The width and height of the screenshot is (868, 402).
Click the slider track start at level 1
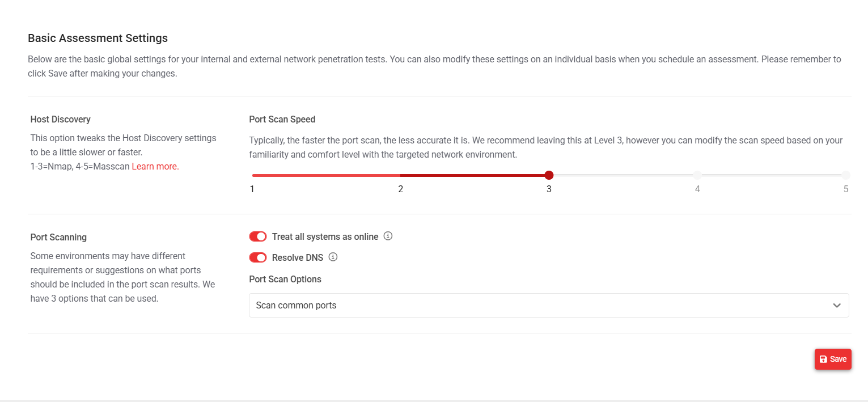click(253, 175)
